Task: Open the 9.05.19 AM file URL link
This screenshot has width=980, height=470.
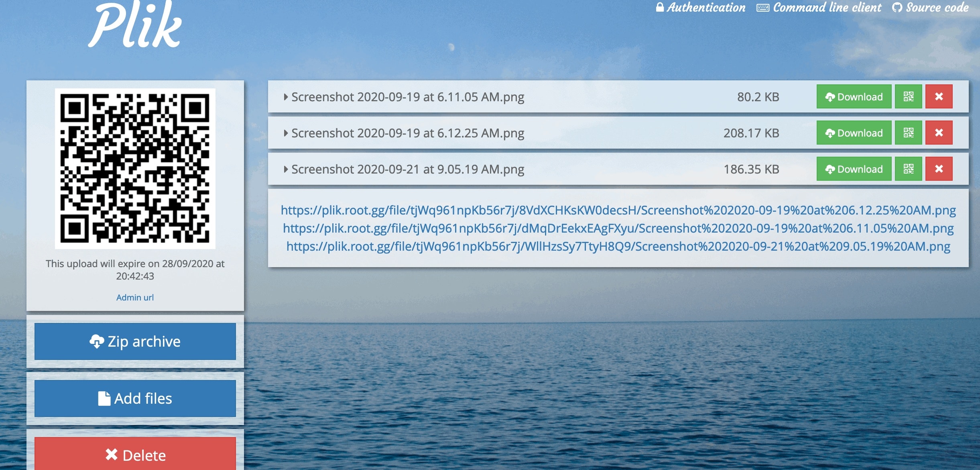Action: (x=618, y=246)
